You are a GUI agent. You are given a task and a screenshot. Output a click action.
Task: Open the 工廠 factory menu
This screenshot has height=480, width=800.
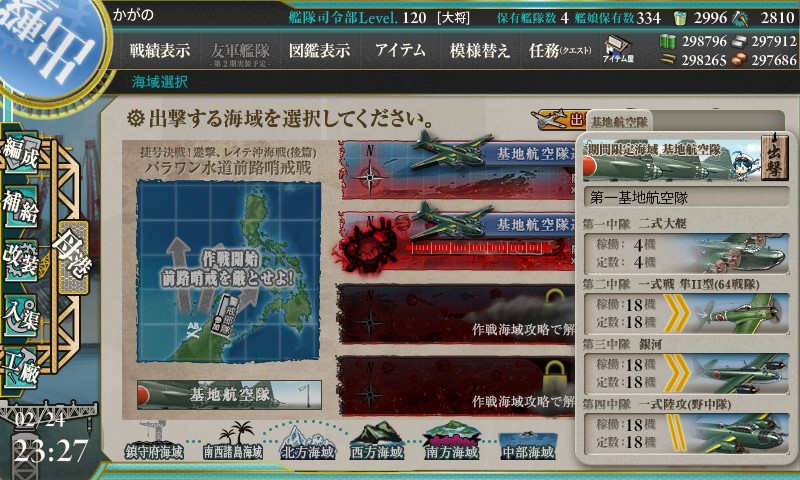tap(20, 368)
